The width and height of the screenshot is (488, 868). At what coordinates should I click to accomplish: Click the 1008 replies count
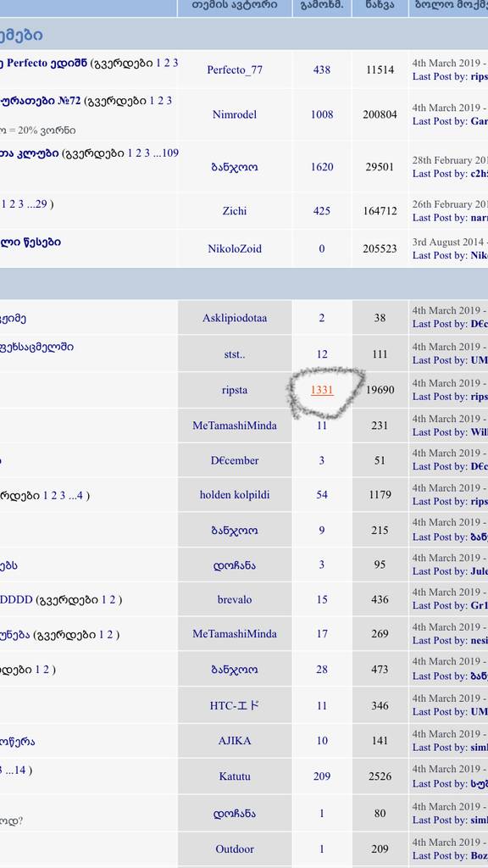point(322,114)
